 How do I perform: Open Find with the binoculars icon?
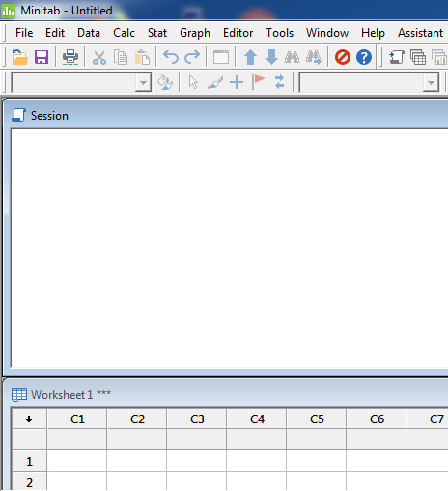pos(293,57)
